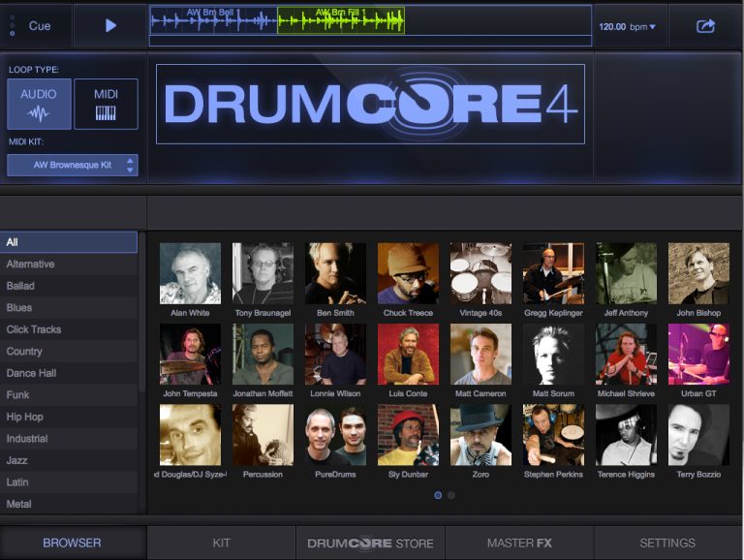Switch to the BROWSER tab

[72, 543]
